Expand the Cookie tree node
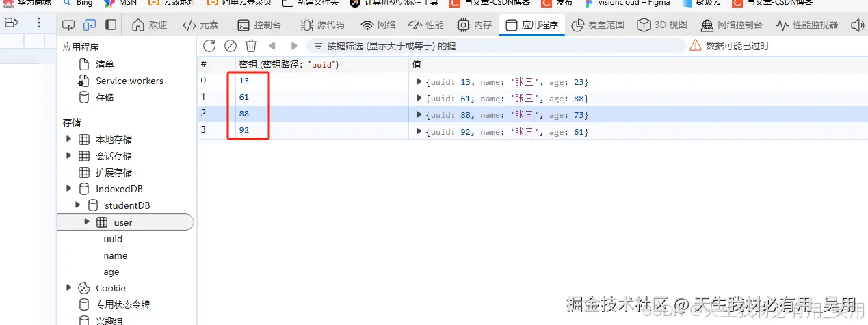Image resolution: width=868 pixels, height=325 pixels. [x=68, y=288]
